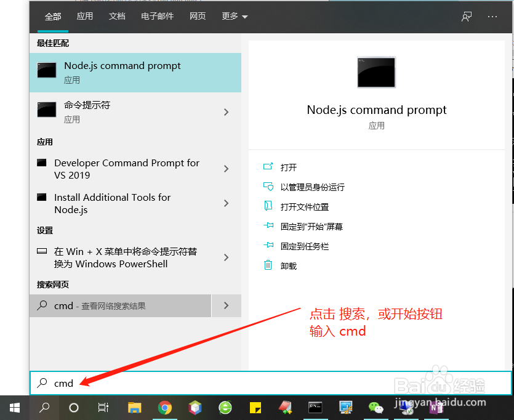Switch to the 应用 search tab
Image resolution: width=514 pixels, height=420 pixels.
coord(84,16)
